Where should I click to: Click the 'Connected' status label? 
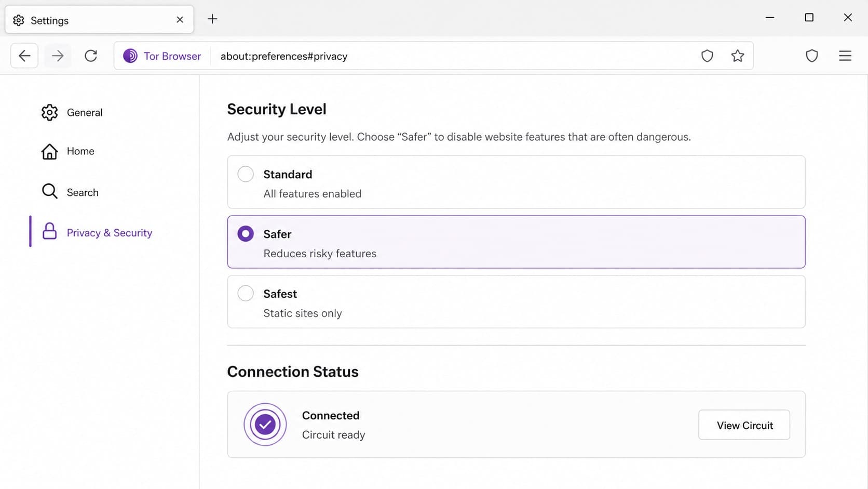pos(331,416)
